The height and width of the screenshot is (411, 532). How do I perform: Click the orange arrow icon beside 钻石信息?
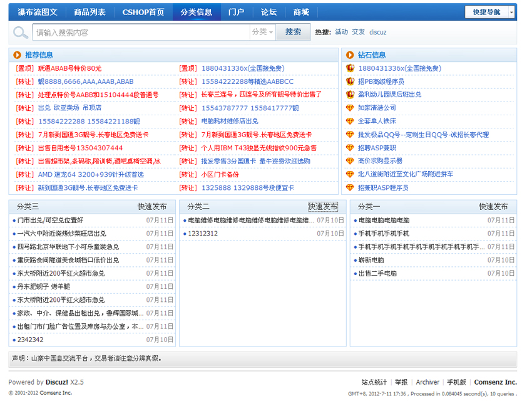[349, 55]
